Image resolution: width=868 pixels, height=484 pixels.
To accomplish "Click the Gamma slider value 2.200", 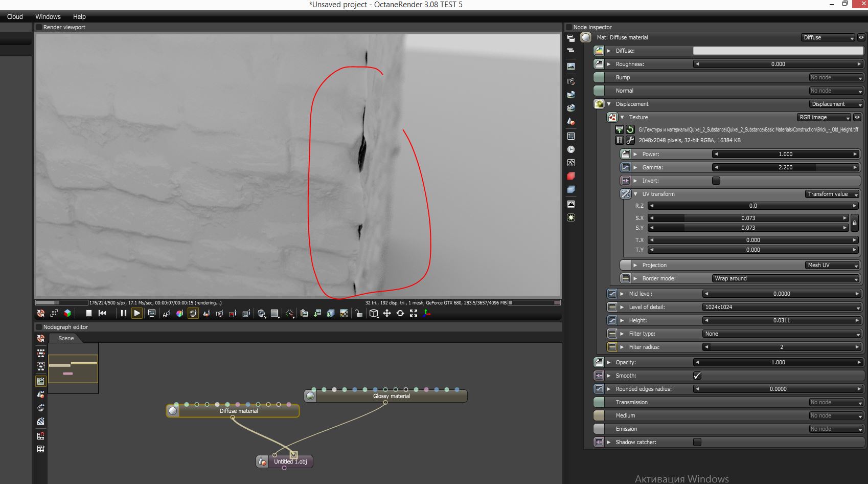I will click(x=786, y=167).
